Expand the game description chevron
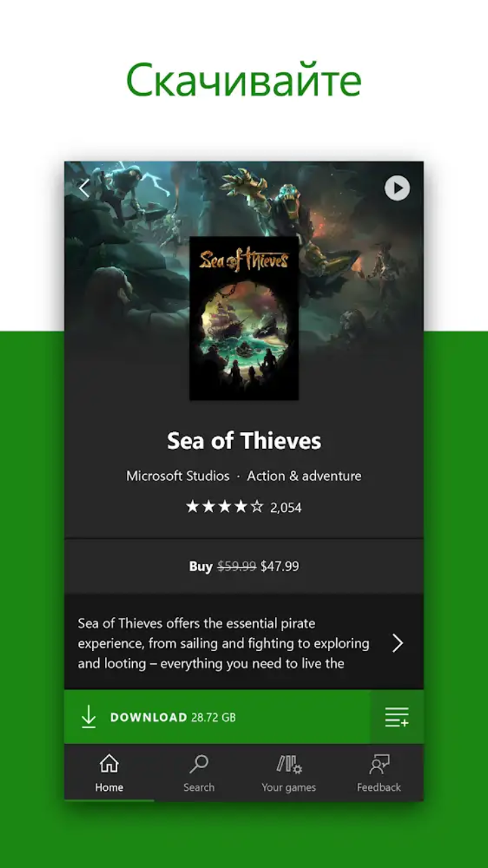Image resolution: width=488 pixels, height=868 pixels. pyautogui.click(x=398, y=644)
